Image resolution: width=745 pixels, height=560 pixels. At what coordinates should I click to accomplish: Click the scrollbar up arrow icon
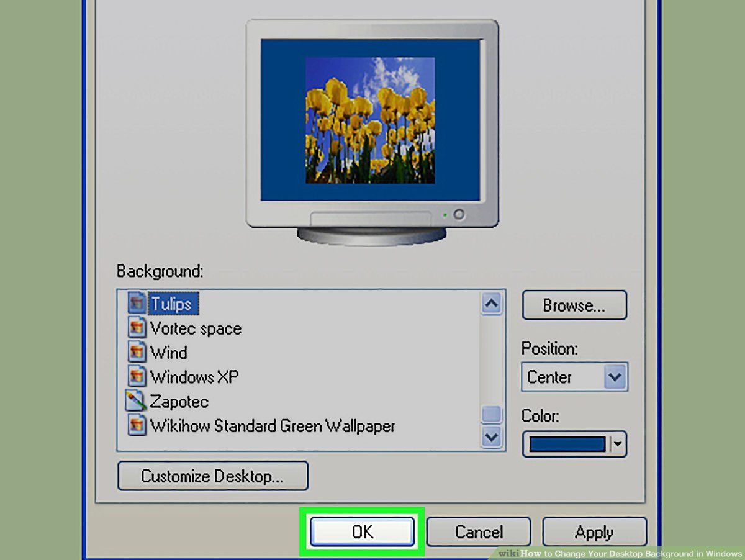(491, 303)
